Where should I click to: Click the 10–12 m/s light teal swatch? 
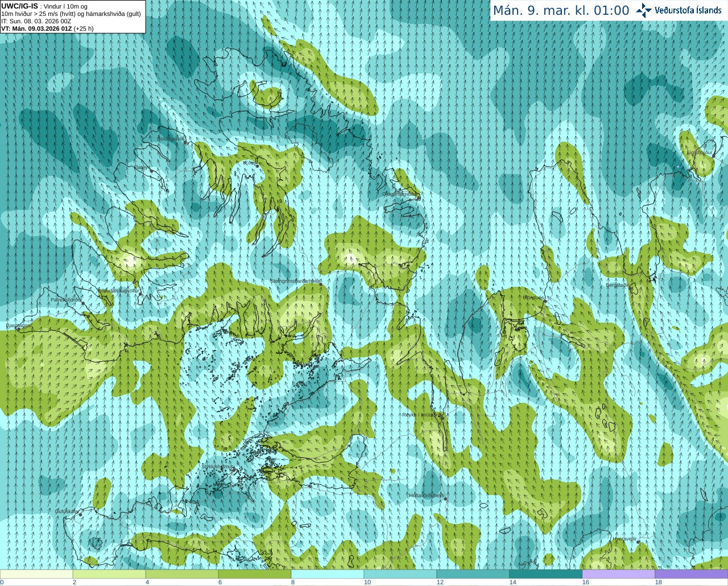point(400,574)
